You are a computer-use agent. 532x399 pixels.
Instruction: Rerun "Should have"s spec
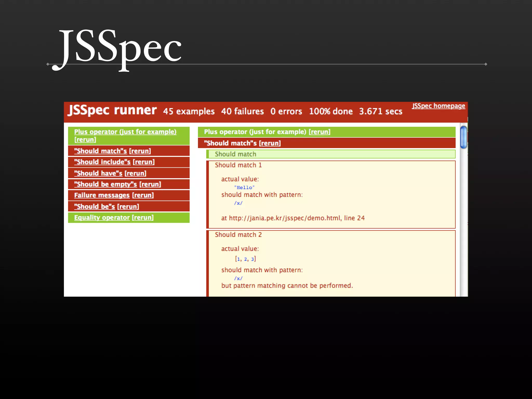coord(135,173)
